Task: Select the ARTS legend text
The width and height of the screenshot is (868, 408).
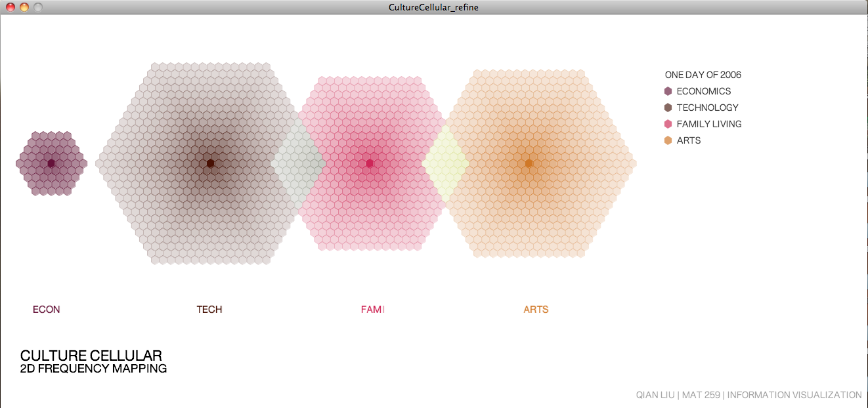Action: coord(689,140)
